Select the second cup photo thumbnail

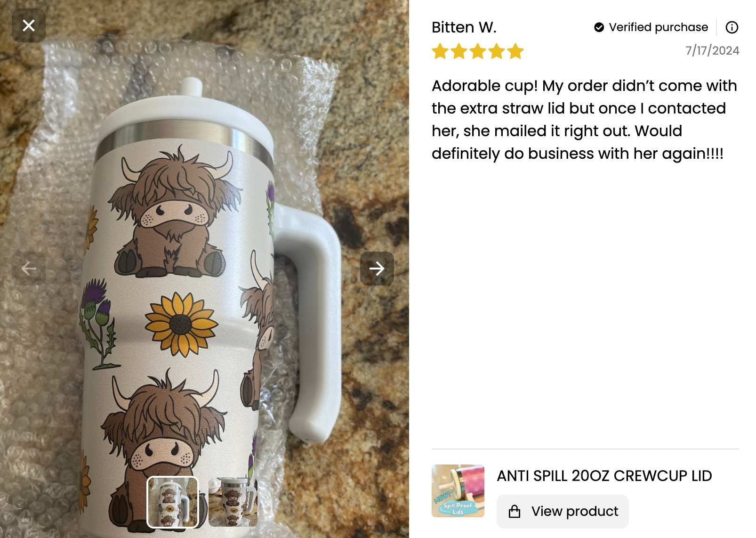(233, 502)
